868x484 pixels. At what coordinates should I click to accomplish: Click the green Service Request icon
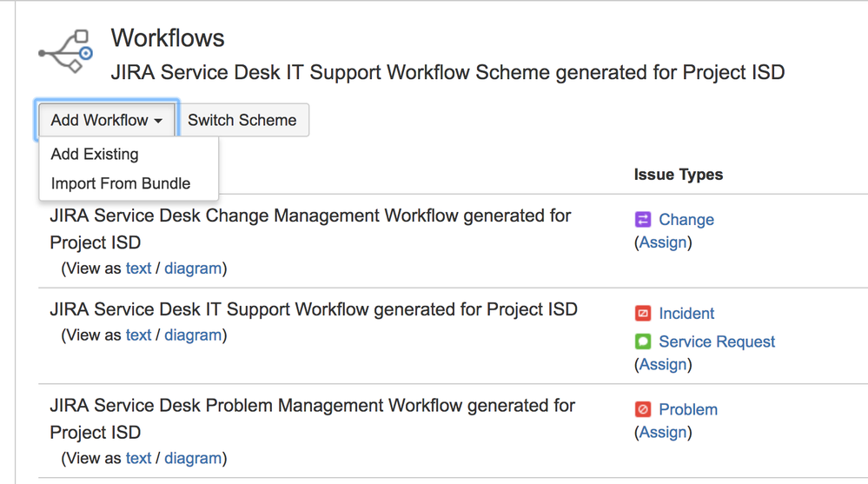point(643,342)
